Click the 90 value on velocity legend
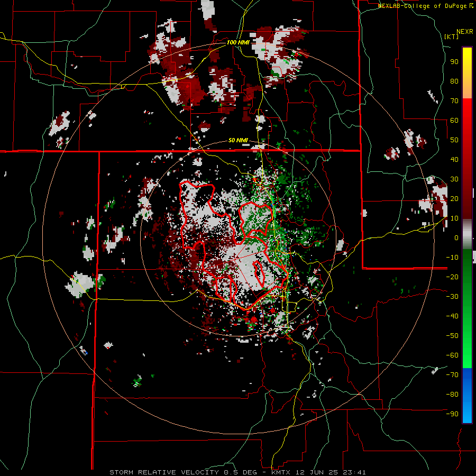The image size is (476, 476). pos(454,62)
